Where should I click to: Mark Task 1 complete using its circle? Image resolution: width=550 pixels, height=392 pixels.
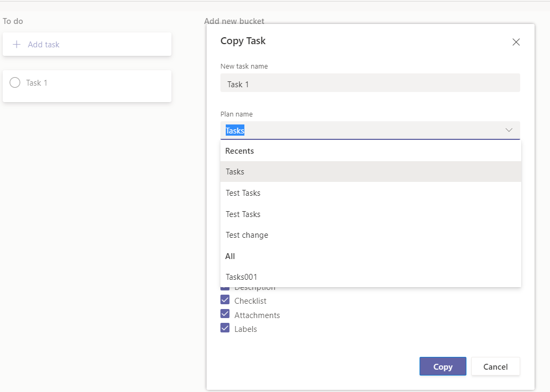click(15, 82)
